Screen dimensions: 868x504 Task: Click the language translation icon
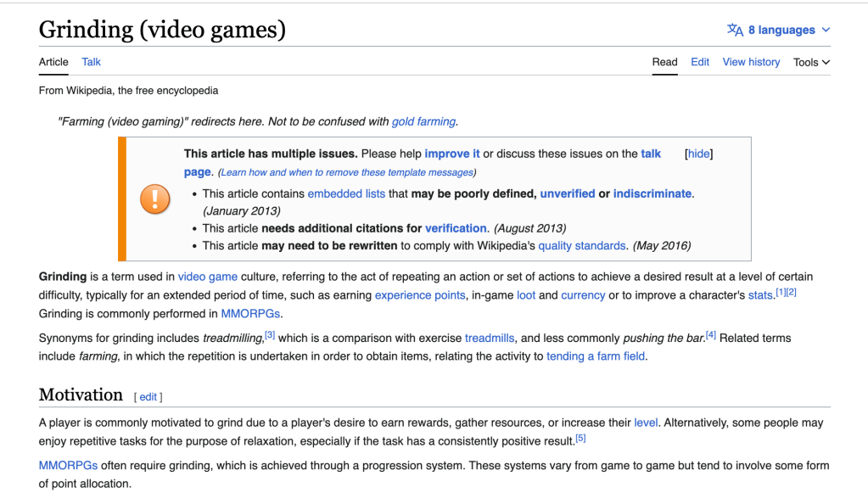coord(735,30)
